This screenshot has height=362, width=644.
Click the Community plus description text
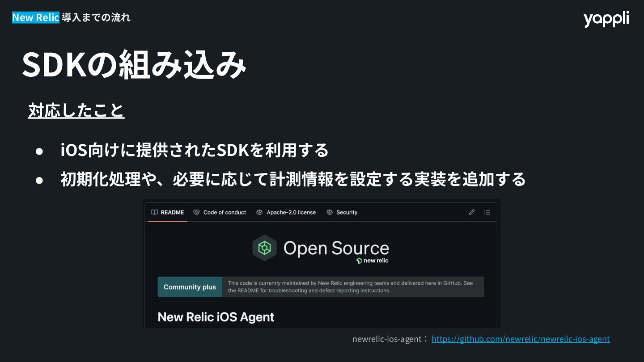(350, 286)
